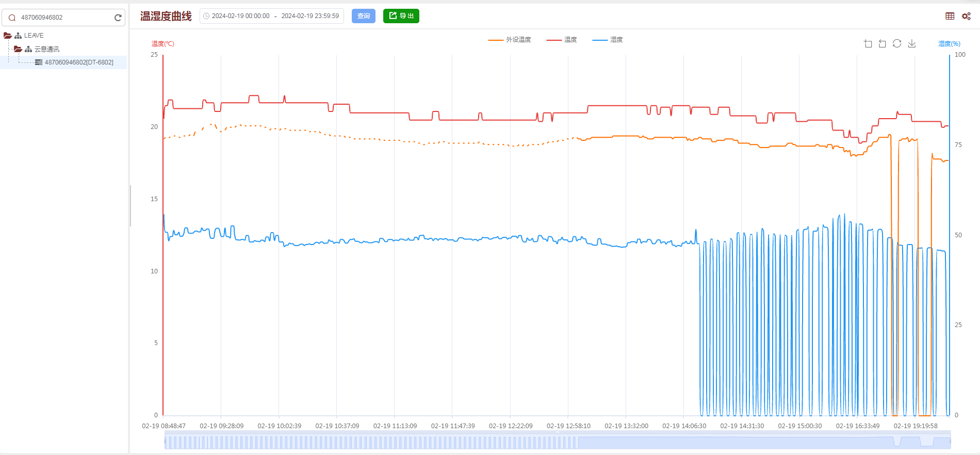
Task: Click the refresh icon in search box
Action: [x=118, y=18]
